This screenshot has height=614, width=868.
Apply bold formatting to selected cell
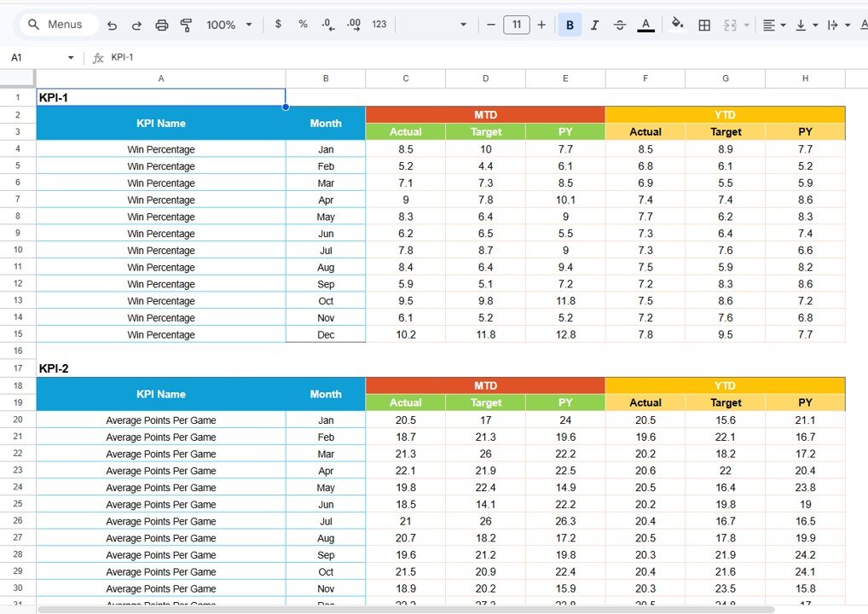pos(570,24)
